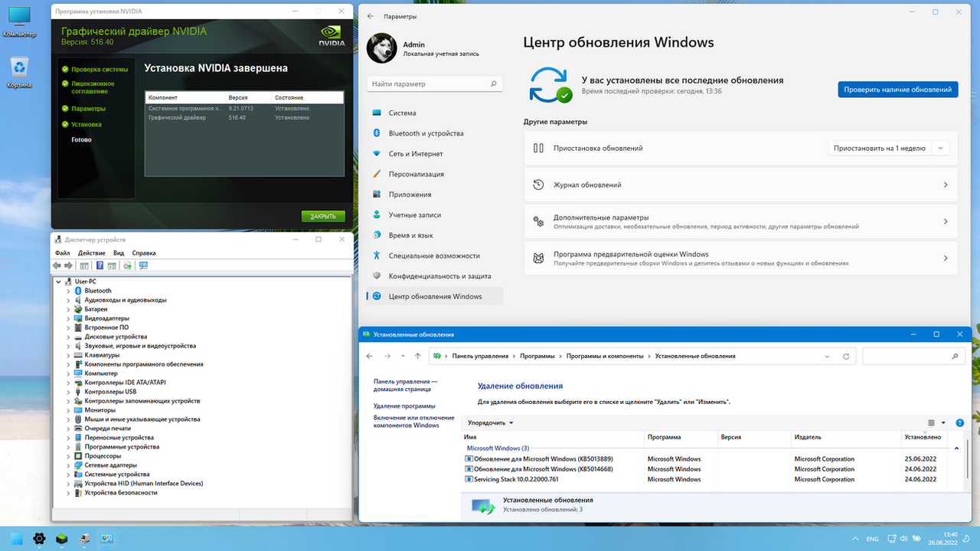Open Корзина desktop icon
980x551 pixels.
pyautogui.click(x=20, y=73)
